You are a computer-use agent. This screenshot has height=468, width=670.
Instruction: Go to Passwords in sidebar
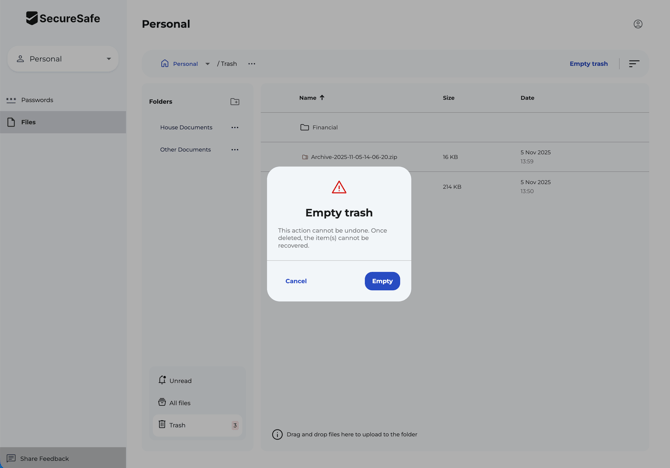[37, 100]
